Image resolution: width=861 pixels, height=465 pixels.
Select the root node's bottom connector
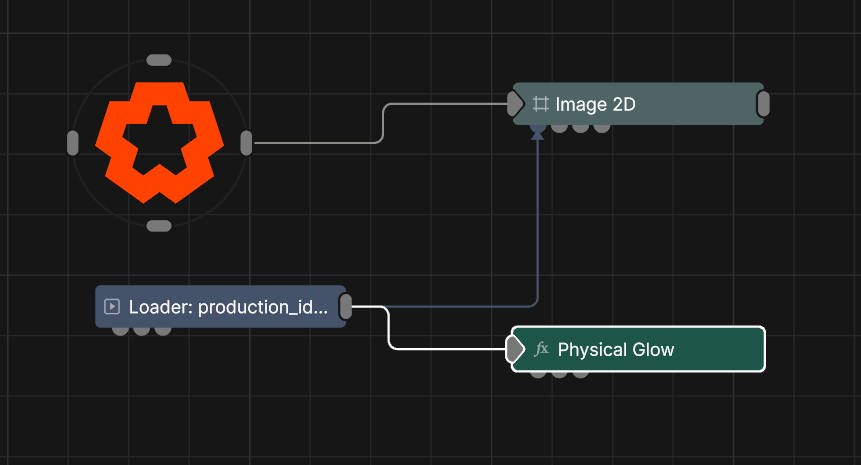click(x=159, y=226)
